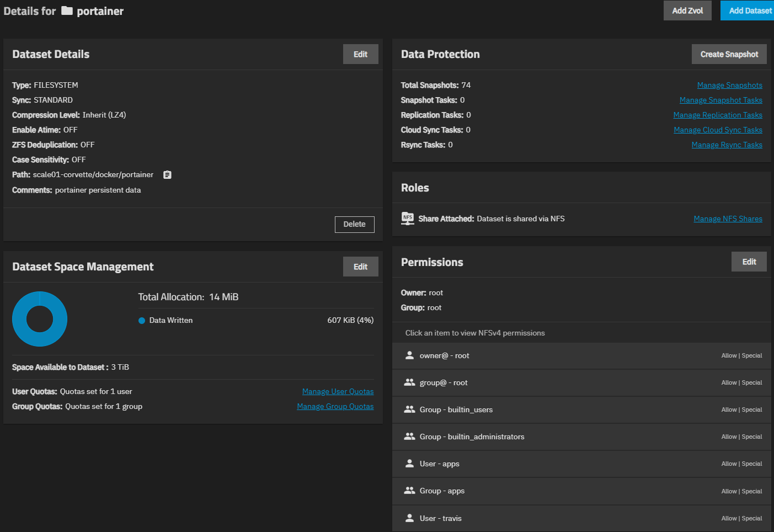Click the NFS share icon in Roles

[408, 219]
